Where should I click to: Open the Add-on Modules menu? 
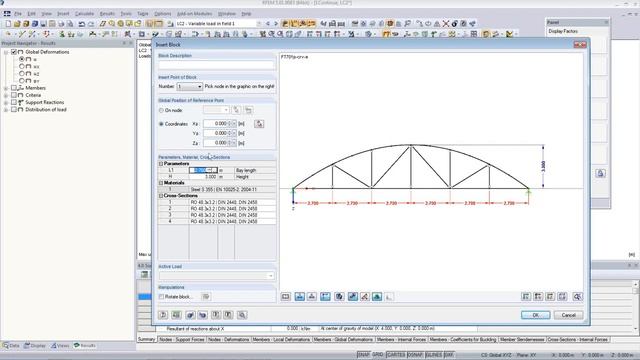click(194, 13)
